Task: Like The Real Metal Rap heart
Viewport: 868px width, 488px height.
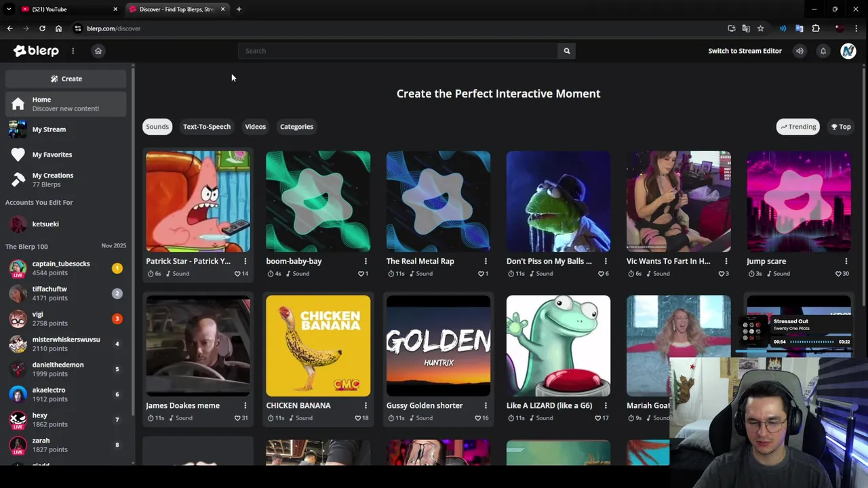Action: tap(481, 274)
